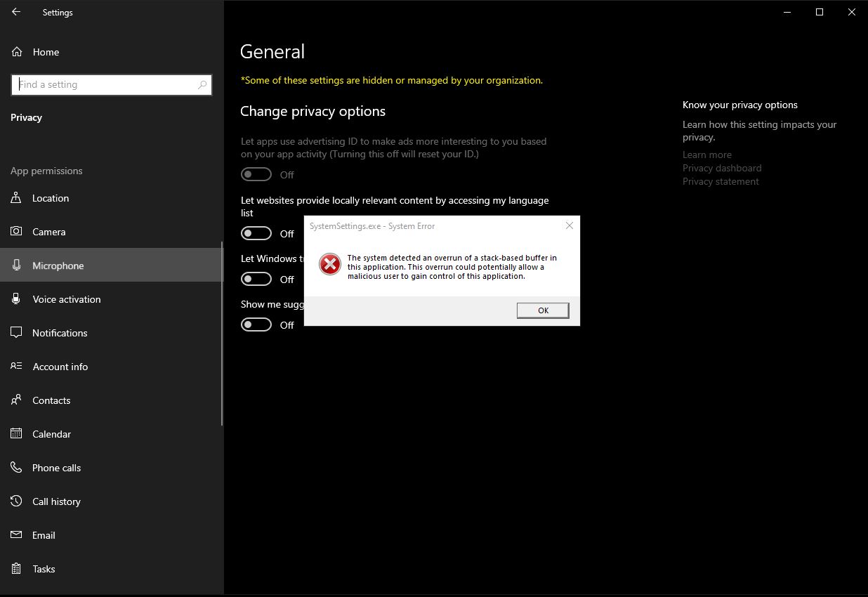Screen dimensions: 868x597
Task: Toggle the language list websites switch
Action: tap(256, 233)
